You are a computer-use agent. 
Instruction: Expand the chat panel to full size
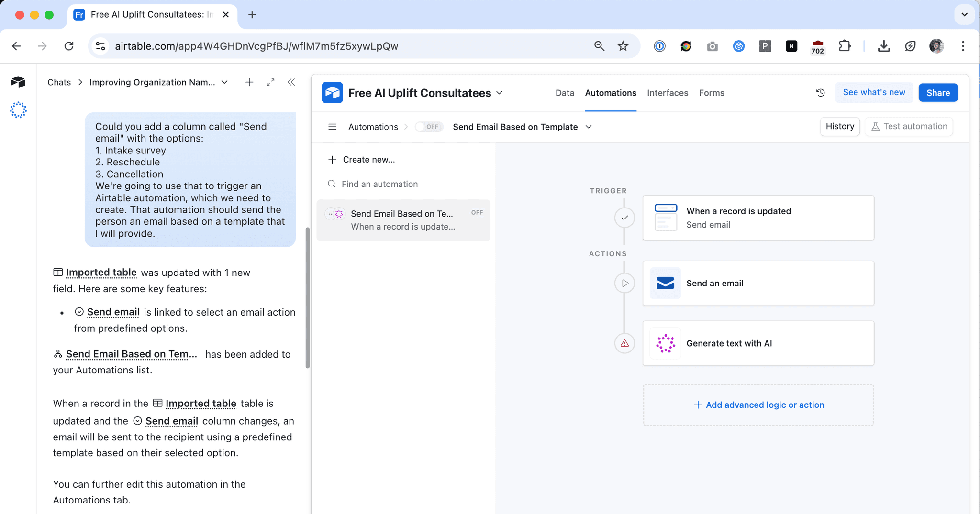[x=270, y=82]
